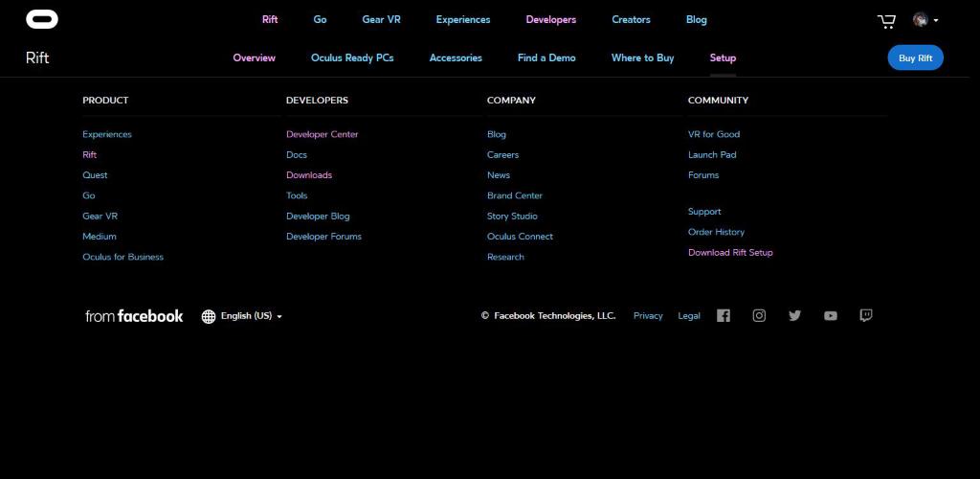The image size is (980, 479).
Task: Open the shopping cart icon
Action: tap(886, 21)
